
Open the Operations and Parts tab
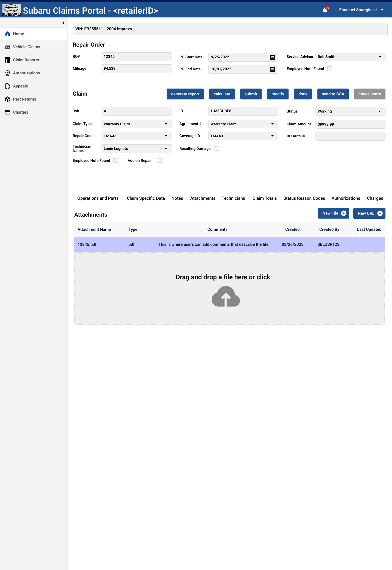[98, 198]
